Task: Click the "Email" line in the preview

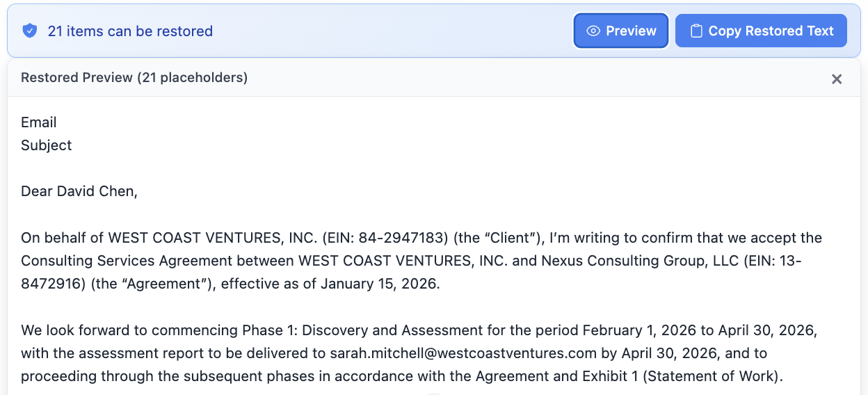Action: pos(39,123)
